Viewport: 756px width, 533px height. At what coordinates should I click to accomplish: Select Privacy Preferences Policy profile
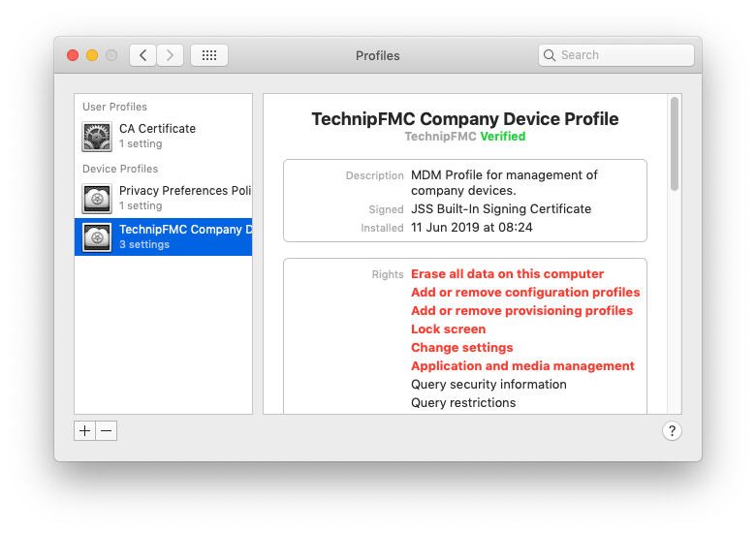pos(164,198)
